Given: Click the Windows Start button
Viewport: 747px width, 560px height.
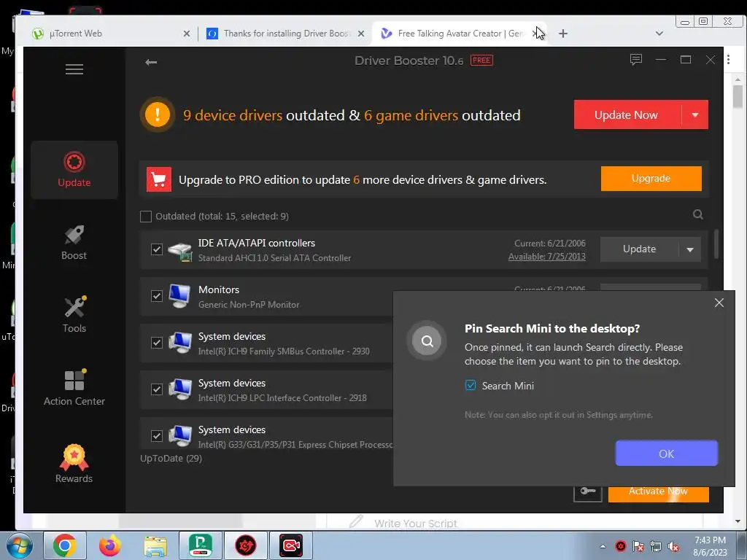Looking at the screenshot, I should point(19,546).
